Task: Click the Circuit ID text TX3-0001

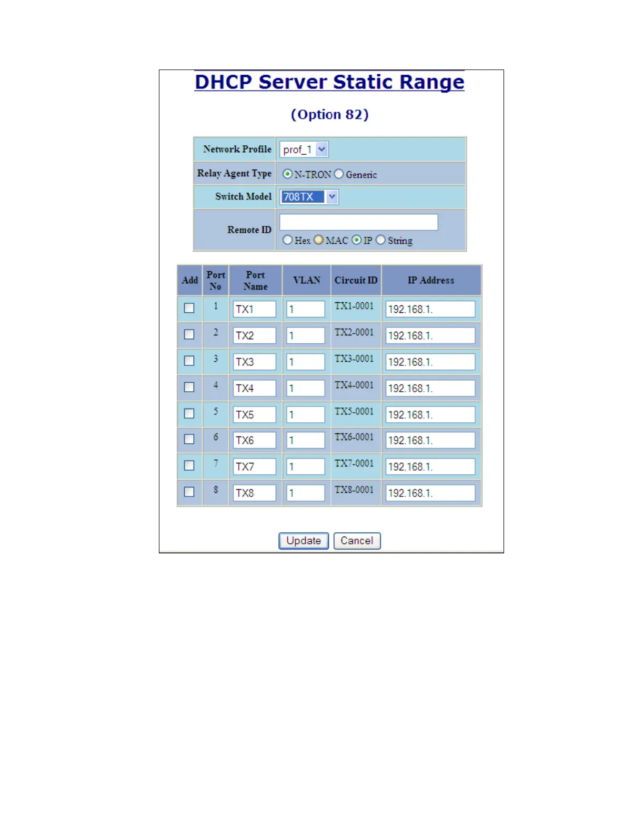Action: (354, 359)
